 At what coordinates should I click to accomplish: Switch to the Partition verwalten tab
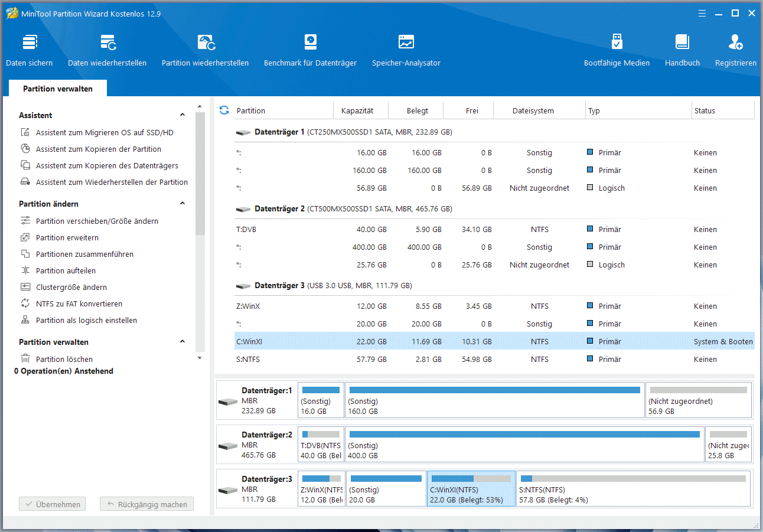pyautogui.click(x=58, y=89)
